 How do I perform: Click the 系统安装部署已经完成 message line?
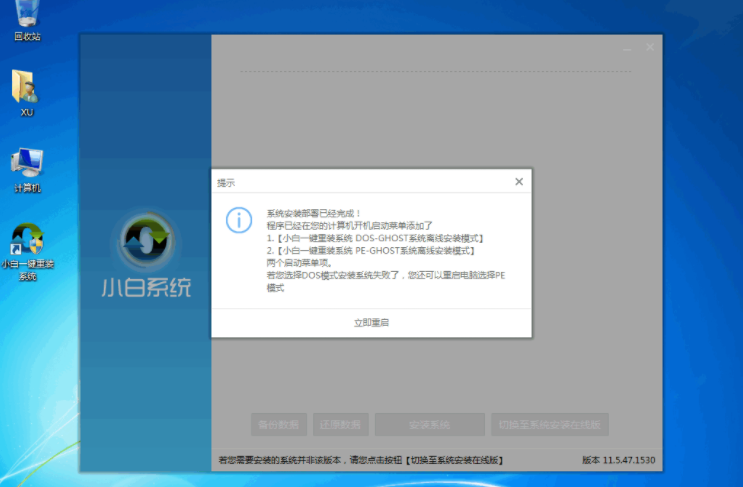(x=314, y=213)
